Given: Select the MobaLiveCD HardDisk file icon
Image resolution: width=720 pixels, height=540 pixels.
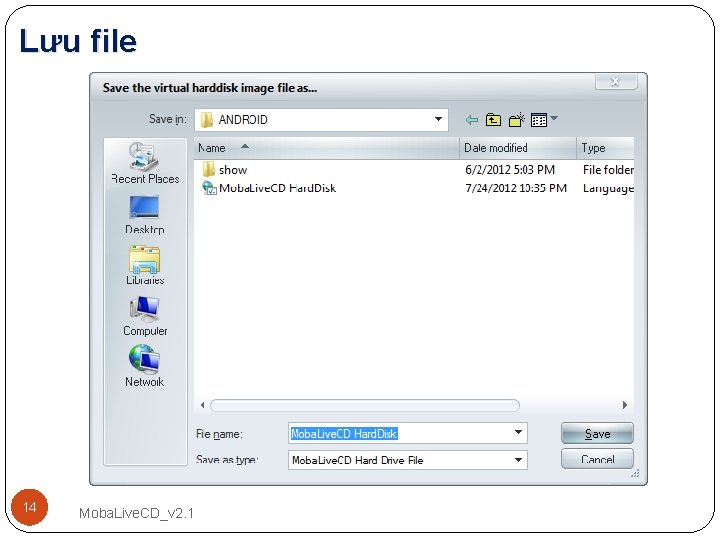Looking at the screenshot, I should (209, 188).
